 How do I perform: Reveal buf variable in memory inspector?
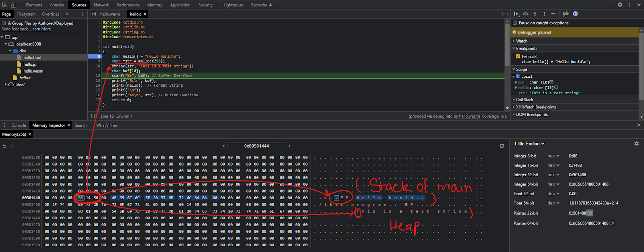point(551,82)
